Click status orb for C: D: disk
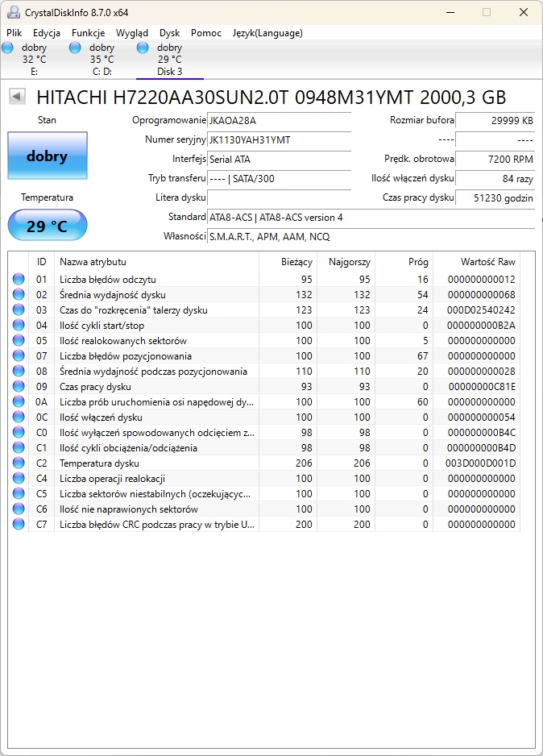Screen dimensions: 543x756 tap(75, 48)
